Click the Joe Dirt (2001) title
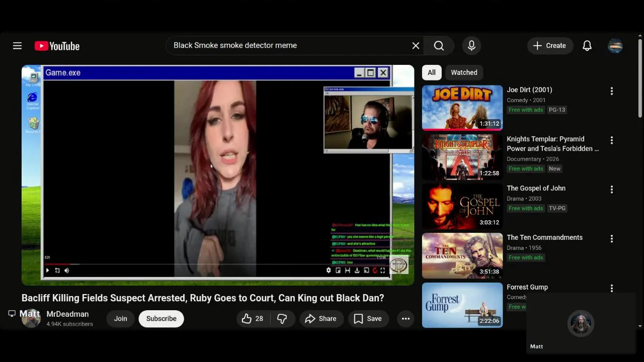 pos(529,90)
